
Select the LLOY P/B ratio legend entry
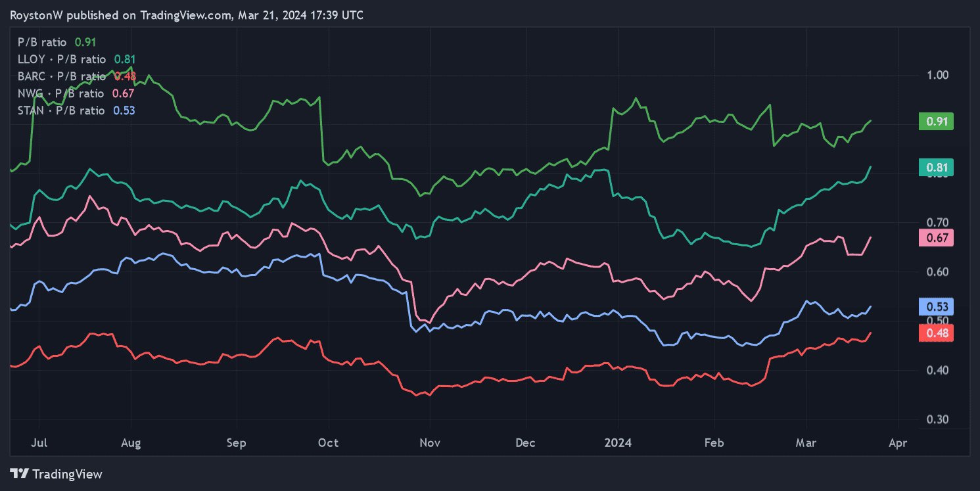coord(76,59)
